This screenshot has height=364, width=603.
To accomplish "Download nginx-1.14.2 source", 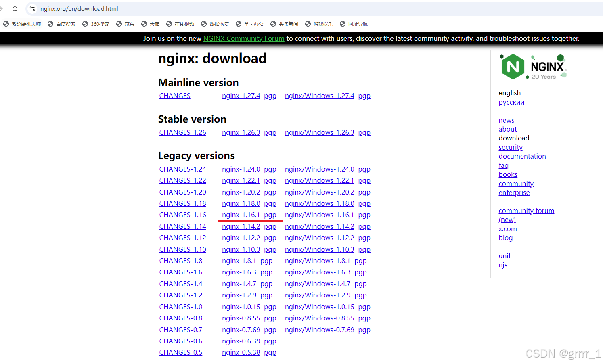I will point(241,226).
